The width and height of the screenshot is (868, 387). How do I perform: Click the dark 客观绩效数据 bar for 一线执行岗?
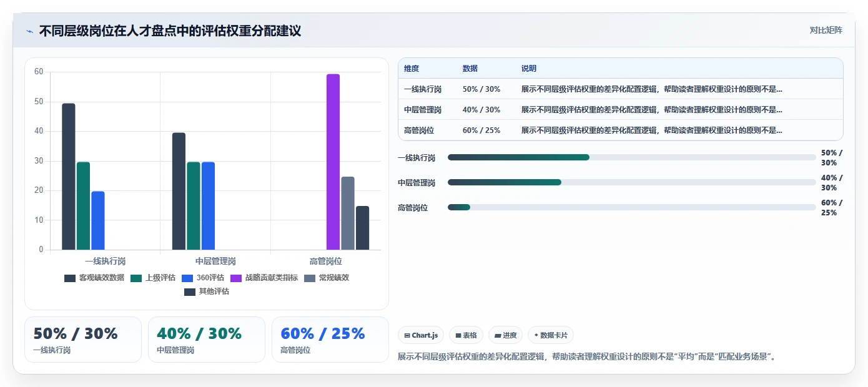point(69,177)
